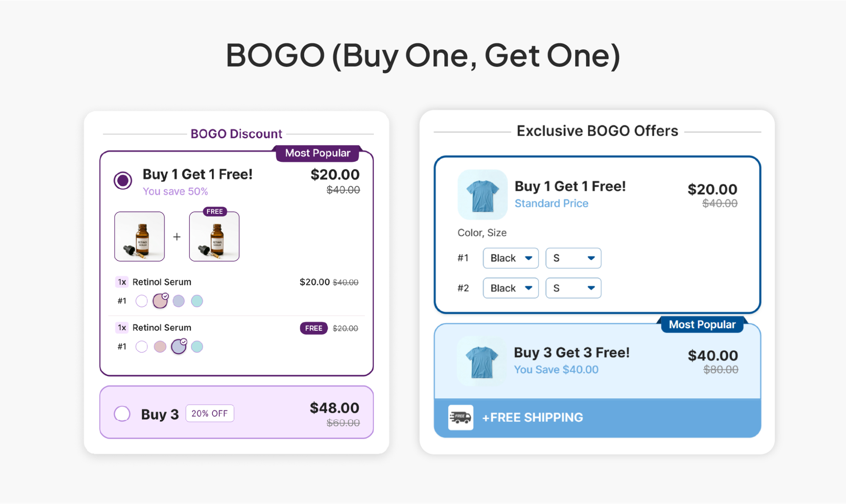Screen dimensions: 846x504
Task: Expand the #2 Black color dropdown
Action: (511, 288)
